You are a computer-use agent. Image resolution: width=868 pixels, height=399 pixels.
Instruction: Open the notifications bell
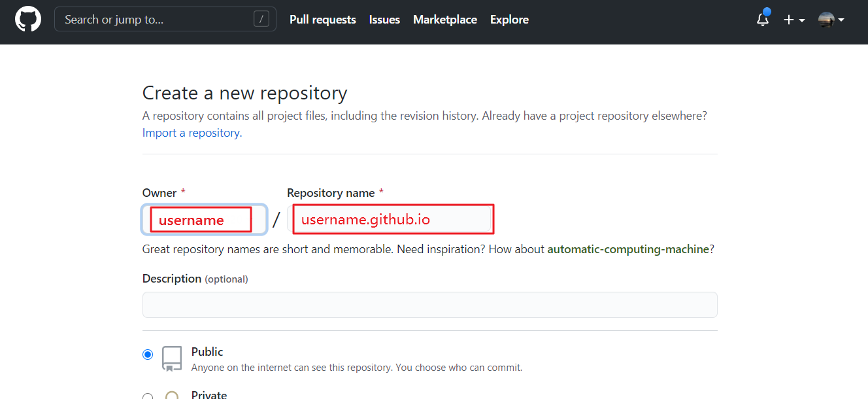click(763, 20)
